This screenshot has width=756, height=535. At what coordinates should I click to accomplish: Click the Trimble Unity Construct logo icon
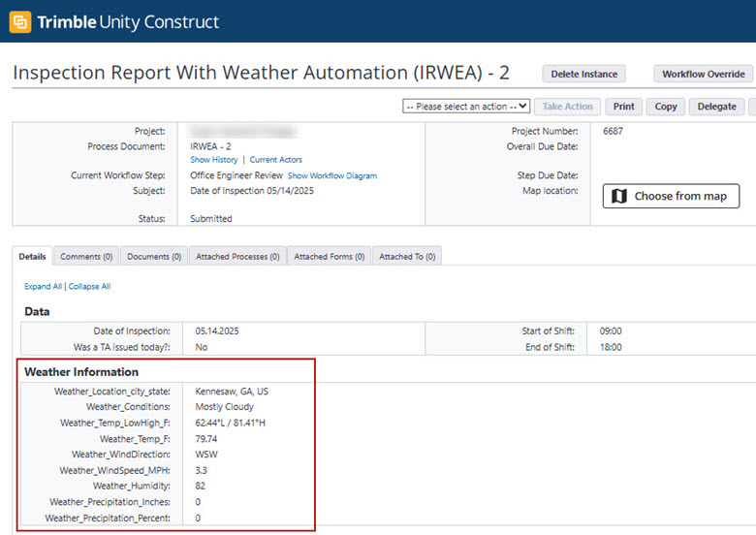[x=20, y=21]
